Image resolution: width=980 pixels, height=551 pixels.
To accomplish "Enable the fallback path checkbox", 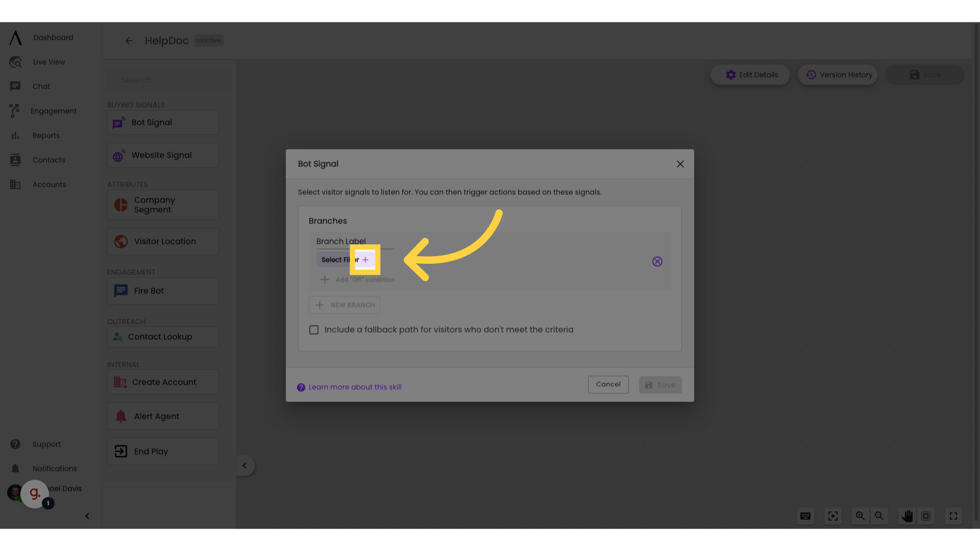I will [x=314, y=330].
